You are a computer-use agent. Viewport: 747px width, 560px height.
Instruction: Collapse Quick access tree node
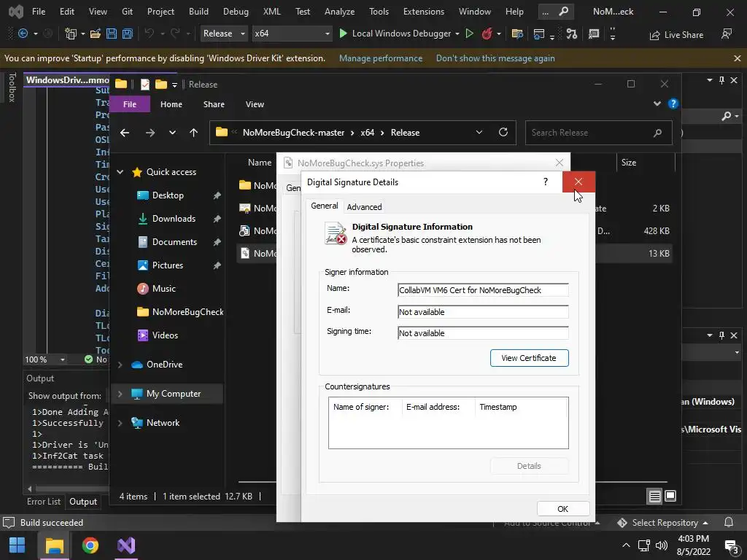(x=120, y=172)
